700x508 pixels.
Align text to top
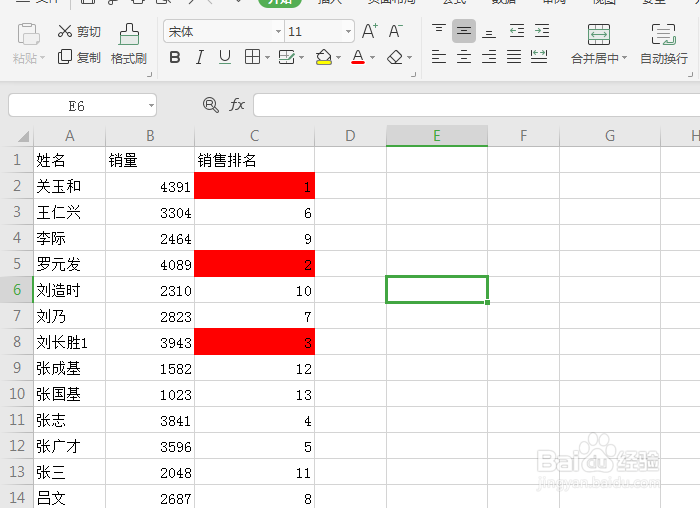coord(439,31)
